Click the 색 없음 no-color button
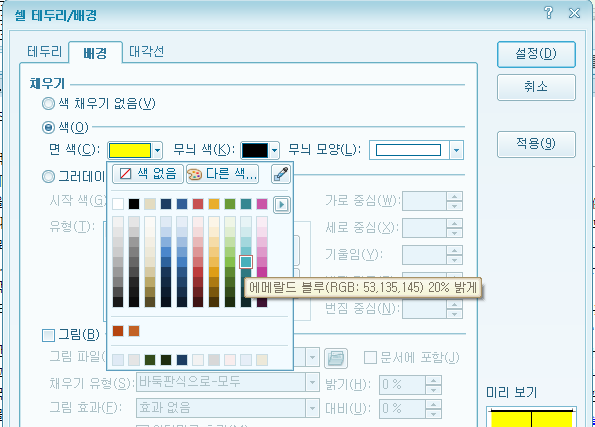595x427 pixels. pos(148,174)
